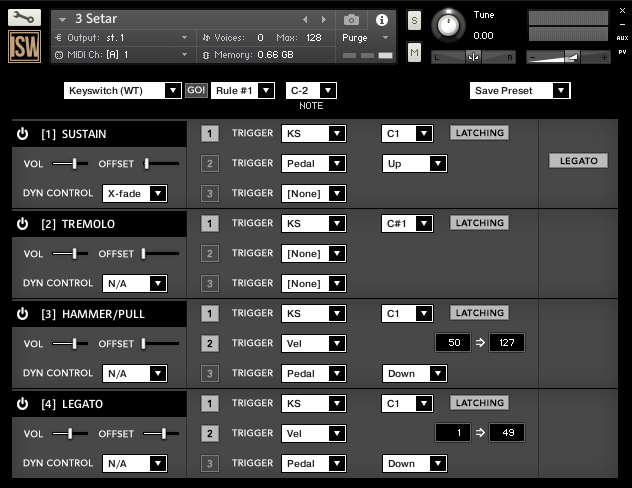This screenshot has height=488, width=632.
Task: Open the X-fade dynamics control dropdown
Action: [x=135, y=193]
